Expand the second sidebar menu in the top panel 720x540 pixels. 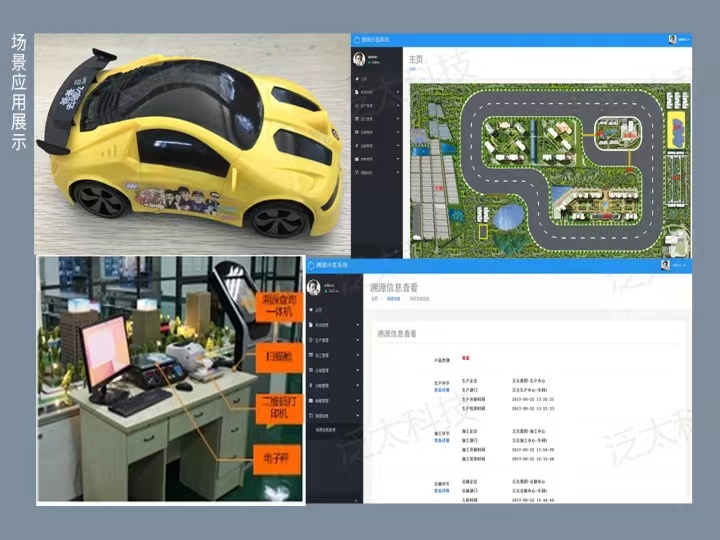(399, 91)
